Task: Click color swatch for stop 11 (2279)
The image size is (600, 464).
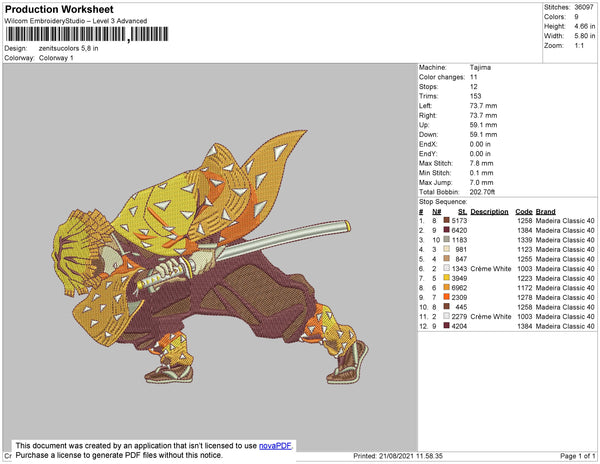Action: (446, 316)
